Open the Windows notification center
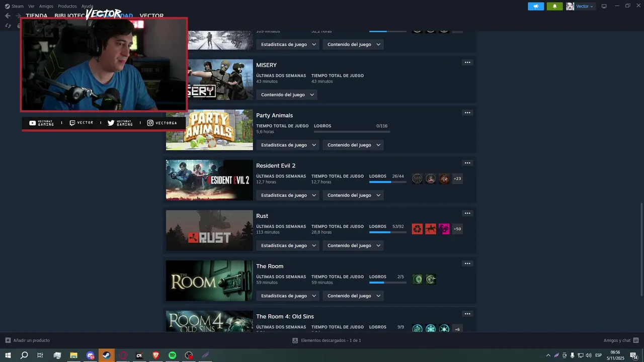This screenshot has height=362, width=644. click(x=634, y=355)
